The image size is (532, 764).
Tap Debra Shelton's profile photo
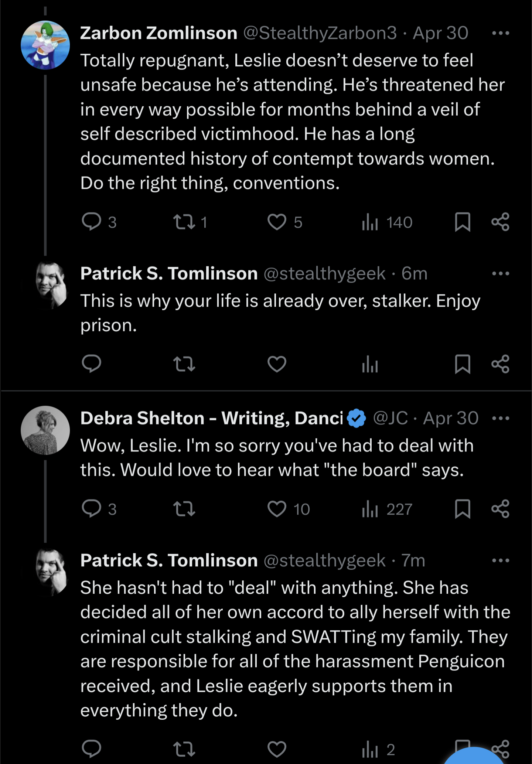point(45,430)
